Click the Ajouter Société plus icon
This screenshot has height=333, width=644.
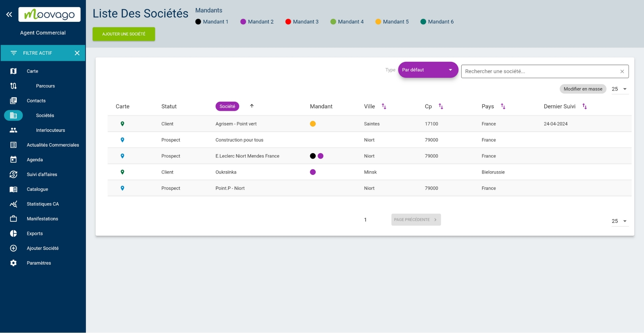pos(13,248)
